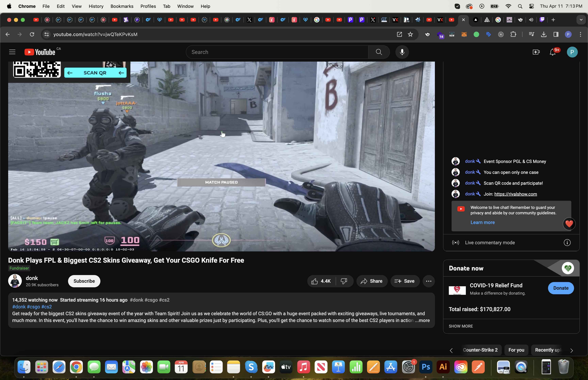
Task: Bookmark this page with star icon
Action: tap(410, 34)
